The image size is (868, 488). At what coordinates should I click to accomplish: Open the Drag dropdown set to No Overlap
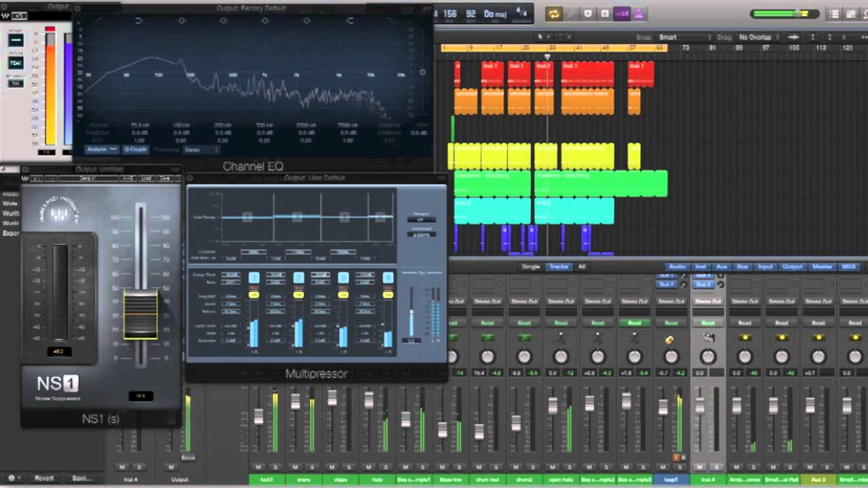[758, 37]
